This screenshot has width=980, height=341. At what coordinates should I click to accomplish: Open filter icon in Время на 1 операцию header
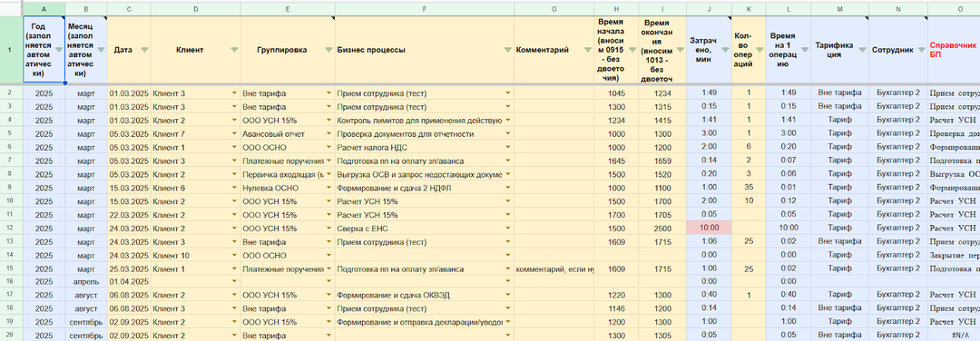tap(804, 49)
